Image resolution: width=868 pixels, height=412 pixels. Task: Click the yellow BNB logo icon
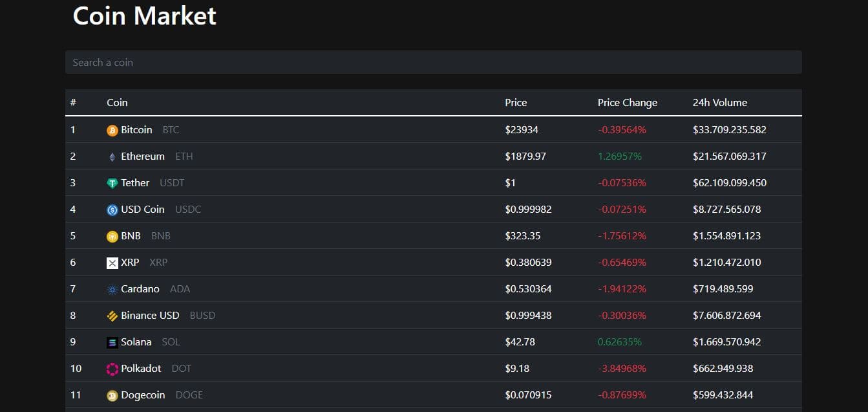tap(112, 236)
